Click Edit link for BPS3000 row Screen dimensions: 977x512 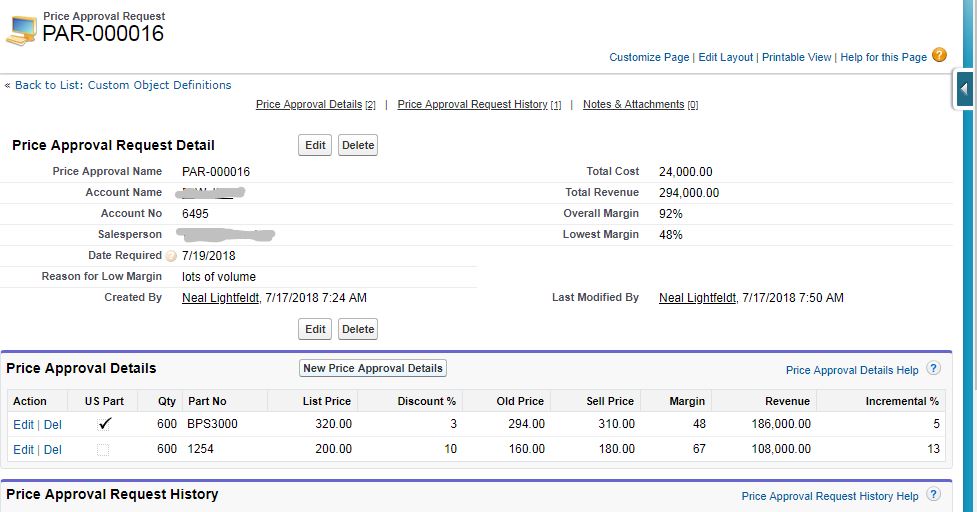(x=23, y=424)
